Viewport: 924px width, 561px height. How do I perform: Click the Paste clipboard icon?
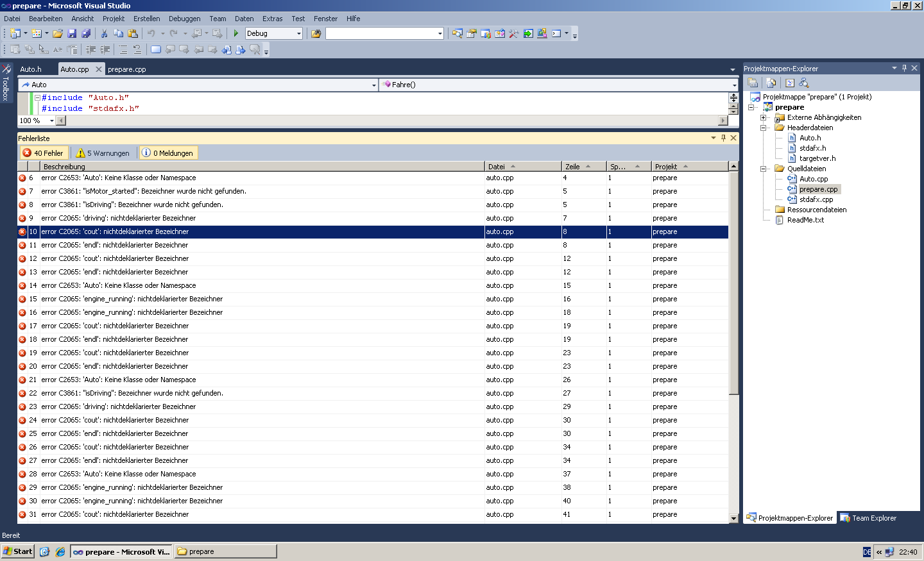point(133,33)
